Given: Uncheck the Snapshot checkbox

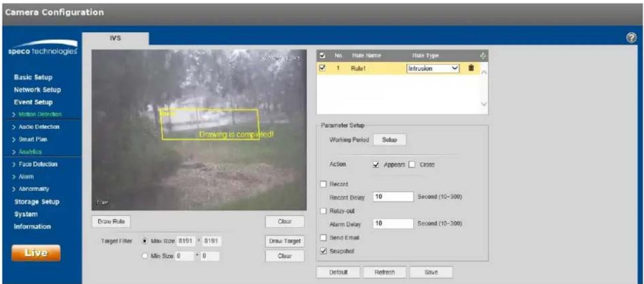Looking at the screenshot, I should [x=324, y=251].
